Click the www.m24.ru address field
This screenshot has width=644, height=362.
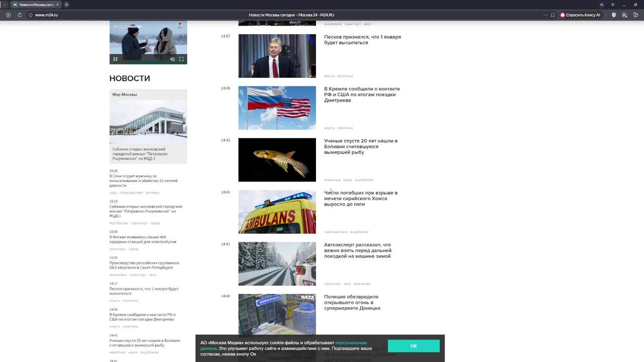tap(46, 15)
